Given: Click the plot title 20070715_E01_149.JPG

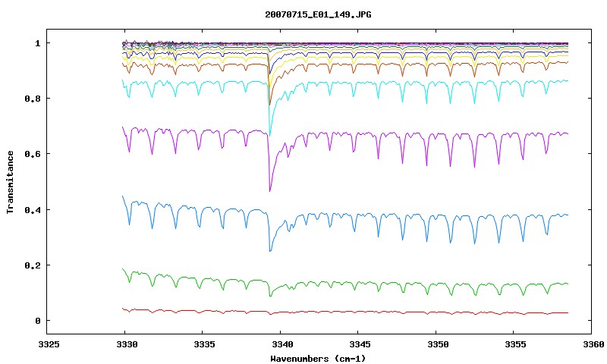Looking at the screenshot, I should point(318,14).
